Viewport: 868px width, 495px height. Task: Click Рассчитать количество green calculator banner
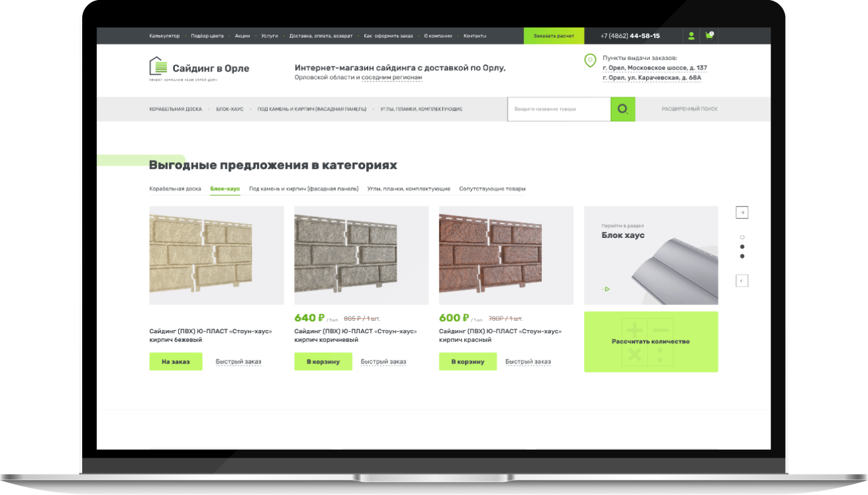tap(651, 342)
